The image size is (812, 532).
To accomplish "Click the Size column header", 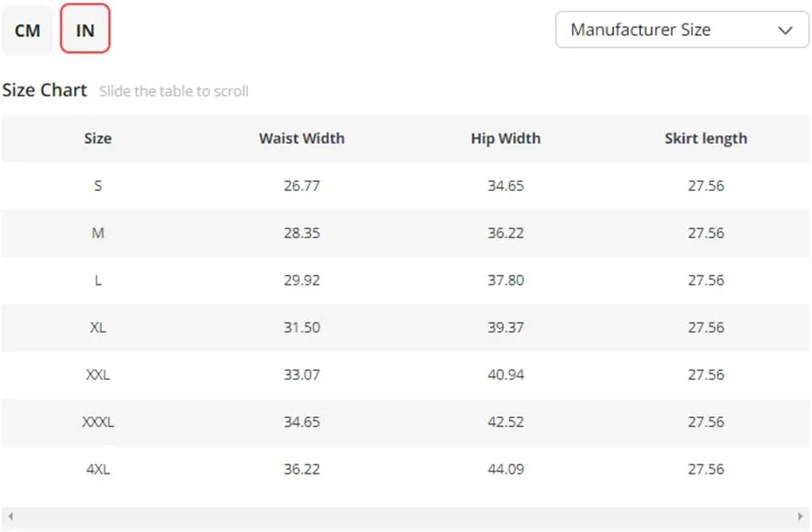I will click(x=98, y=138).
